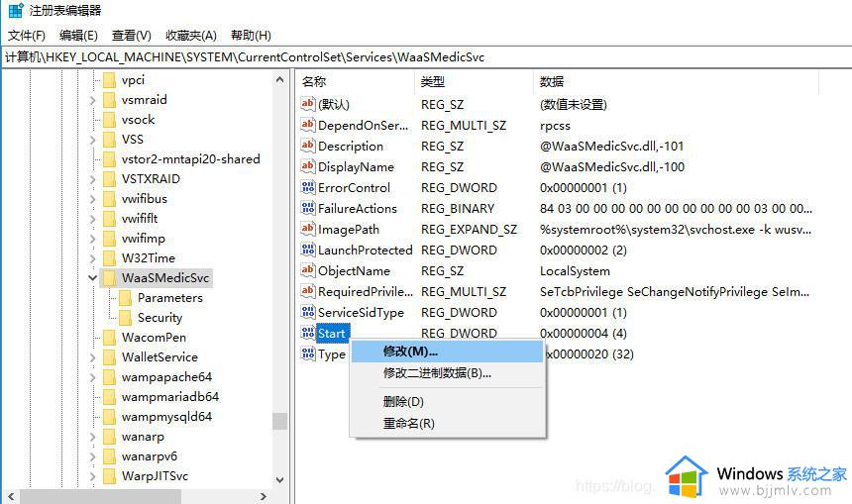Click the binary icon beside ServiceSidType
The height and width of the screenshot is (504, 852).
click(x=307, y=312)
